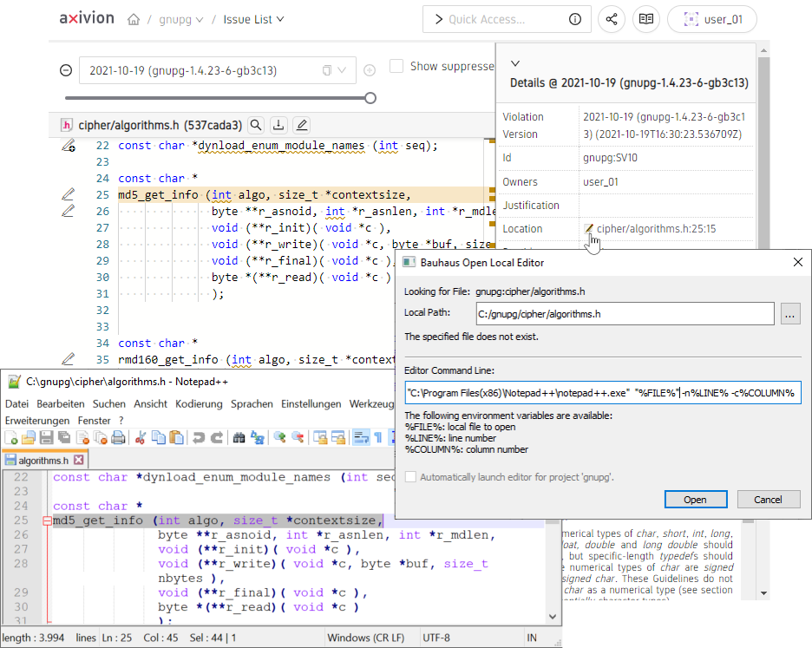
Task: Close the algorithms.h tab in Notepad++
Action: pyautogui.click(x=79, y=460)
